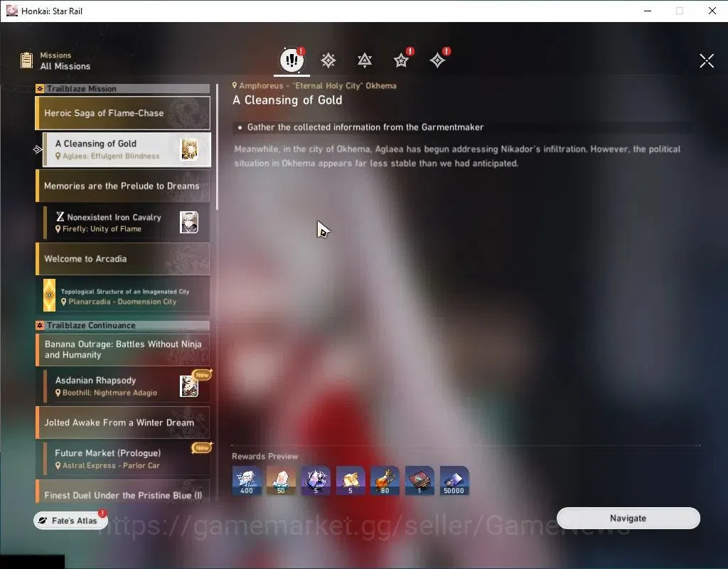Open Welcome to Arcadia mission header
Viewport: 728px width, 569px height.
click(123, 259)
